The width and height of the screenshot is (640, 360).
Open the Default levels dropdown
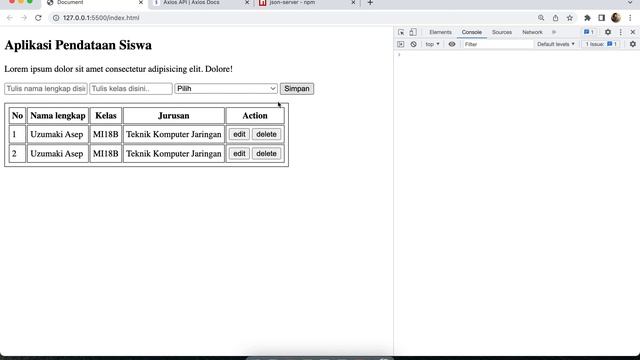tap(556, 44)
